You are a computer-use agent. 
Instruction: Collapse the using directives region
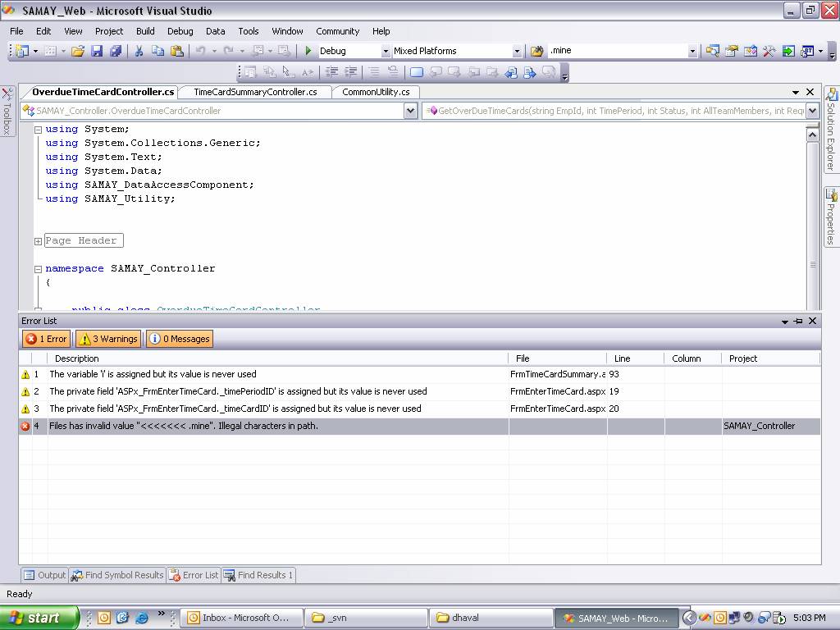(38, 130)
